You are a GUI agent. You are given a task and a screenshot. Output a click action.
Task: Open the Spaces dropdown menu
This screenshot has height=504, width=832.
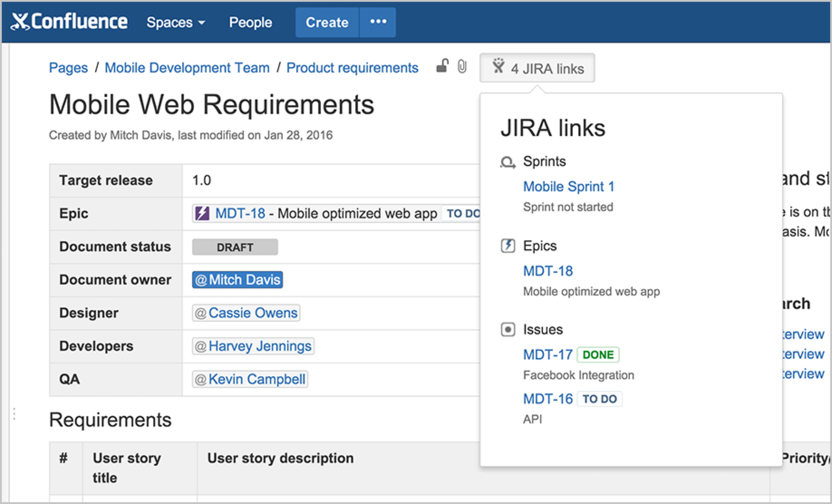(176, 22)
